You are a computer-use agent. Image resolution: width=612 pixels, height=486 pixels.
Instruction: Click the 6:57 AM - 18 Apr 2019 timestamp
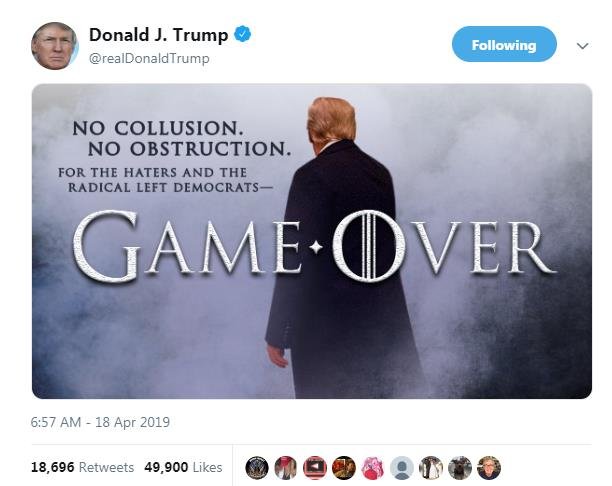coord(100,422)
